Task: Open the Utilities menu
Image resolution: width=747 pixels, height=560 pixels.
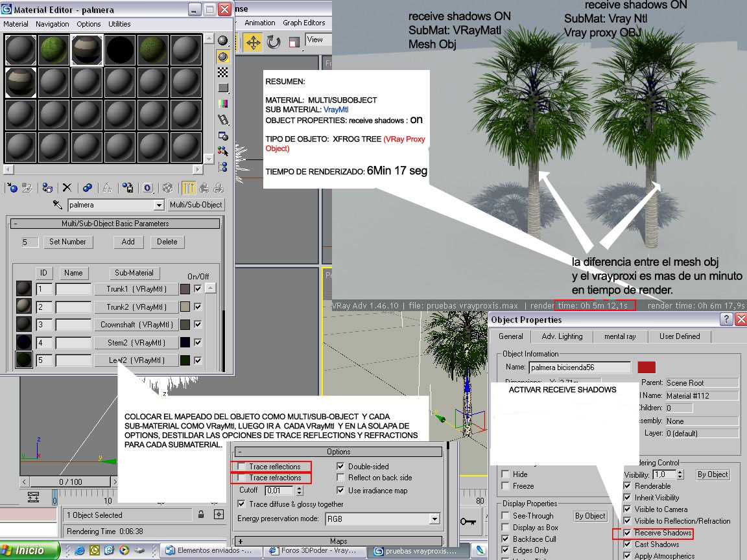Action: click(119, 24)
